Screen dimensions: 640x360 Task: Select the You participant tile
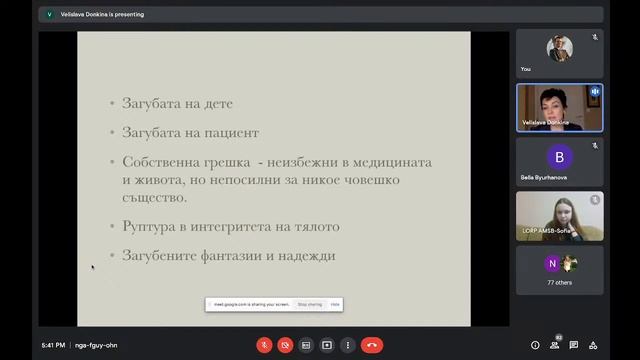[560, 53]
